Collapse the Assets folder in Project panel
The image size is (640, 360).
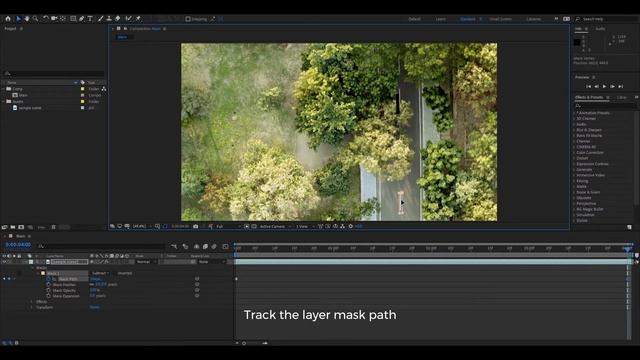pos(3,102)
